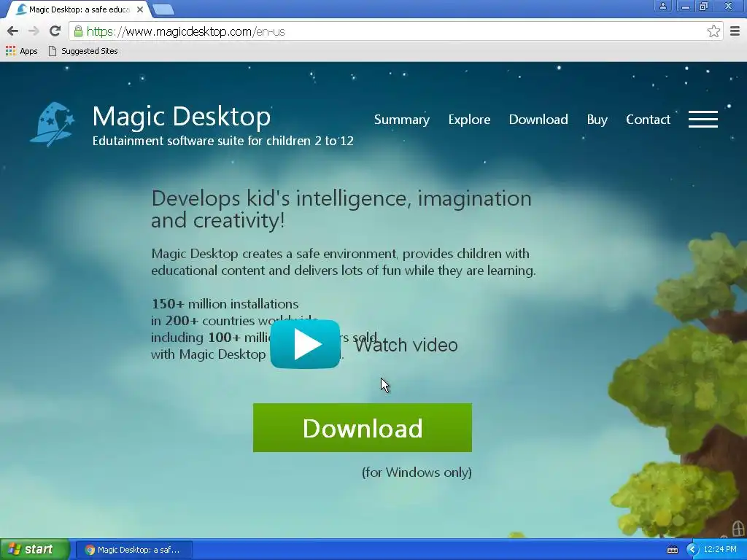The height and width of the screenshot is (560, 747).
Task: Click the big green Download button
Action: tap(363, 427)
